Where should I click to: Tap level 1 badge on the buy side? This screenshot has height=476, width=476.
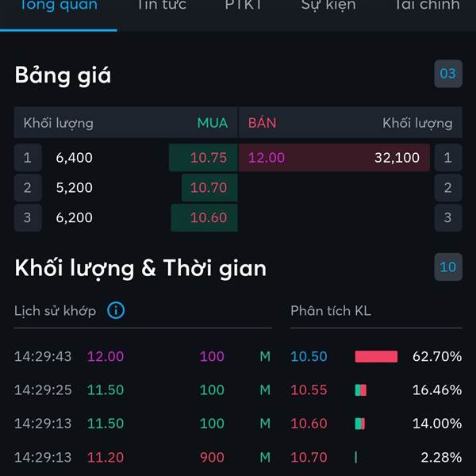coord(28,158)
